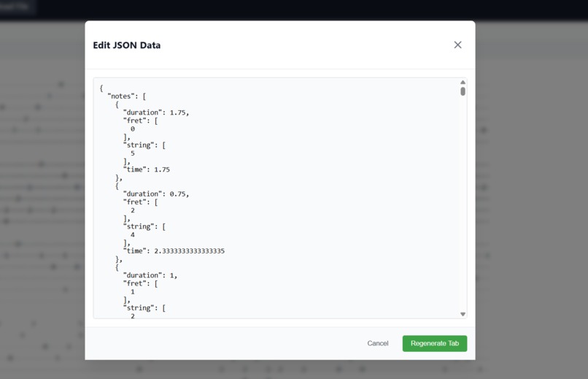The width and height of the screenshot is (588, 379).
Task: Click the "duration": 1.75 line
Action: tap(156, 112)
